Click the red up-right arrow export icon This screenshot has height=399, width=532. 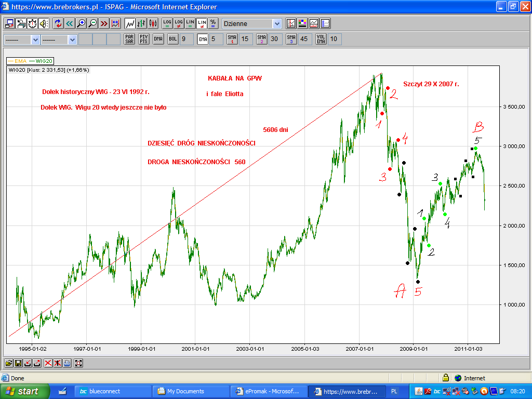[x=37, y=363]
